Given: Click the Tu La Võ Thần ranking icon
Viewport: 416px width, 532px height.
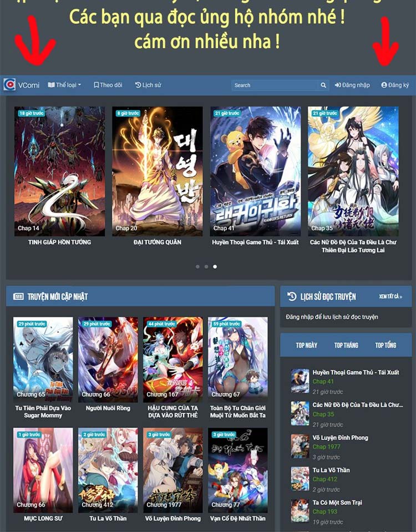Looking at the screenshot, I should click(x=300, y=478).
